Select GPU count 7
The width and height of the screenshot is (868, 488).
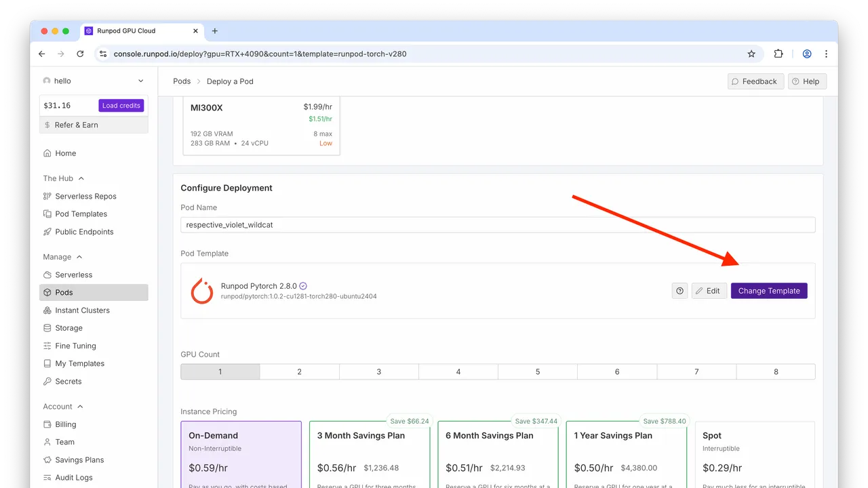696,371
